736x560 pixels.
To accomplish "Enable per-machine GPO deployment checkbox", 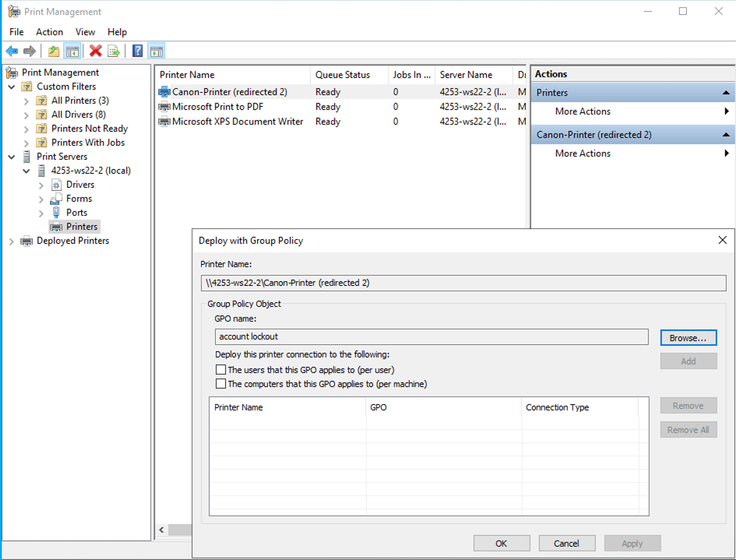I will (x=221, y=384).
